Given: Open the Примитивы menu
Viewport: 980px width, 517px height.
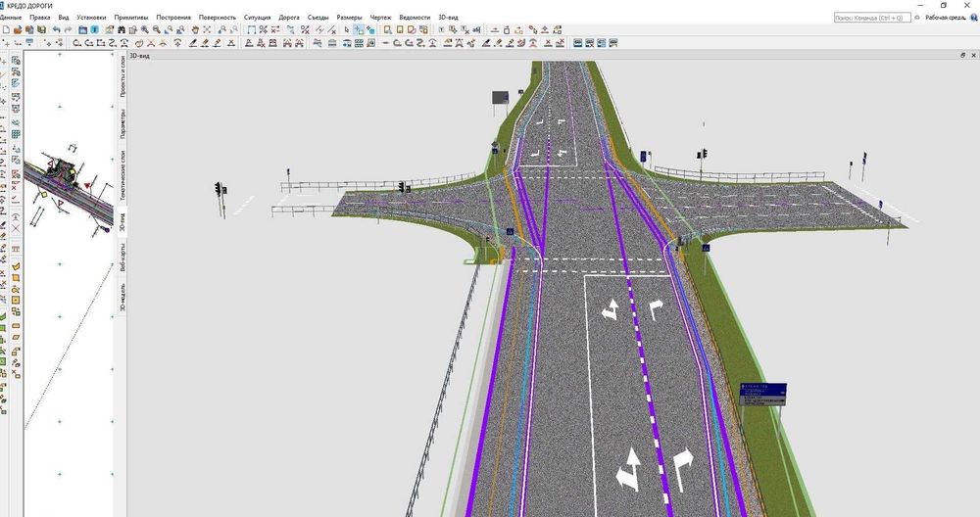Looking at the screenshot, I should tap(131, 18).
